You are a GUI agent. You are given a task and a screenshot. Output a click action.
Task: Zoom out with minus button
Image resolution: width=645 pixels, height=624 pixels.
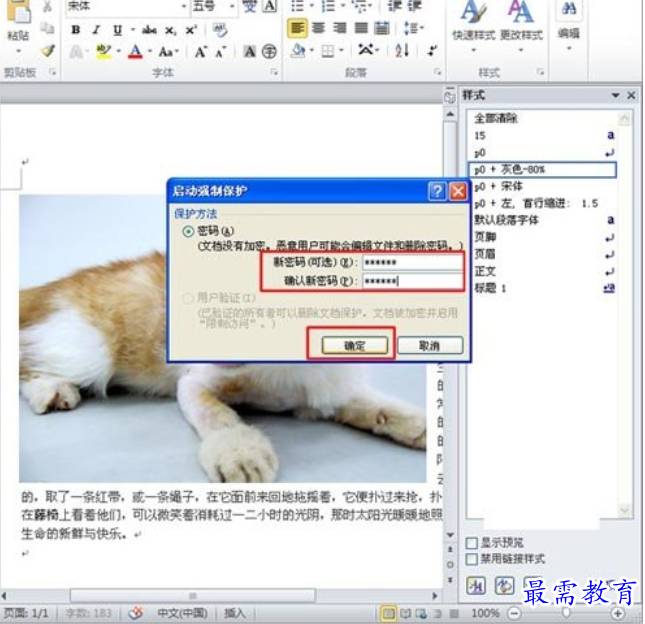[x=514, y=613]
